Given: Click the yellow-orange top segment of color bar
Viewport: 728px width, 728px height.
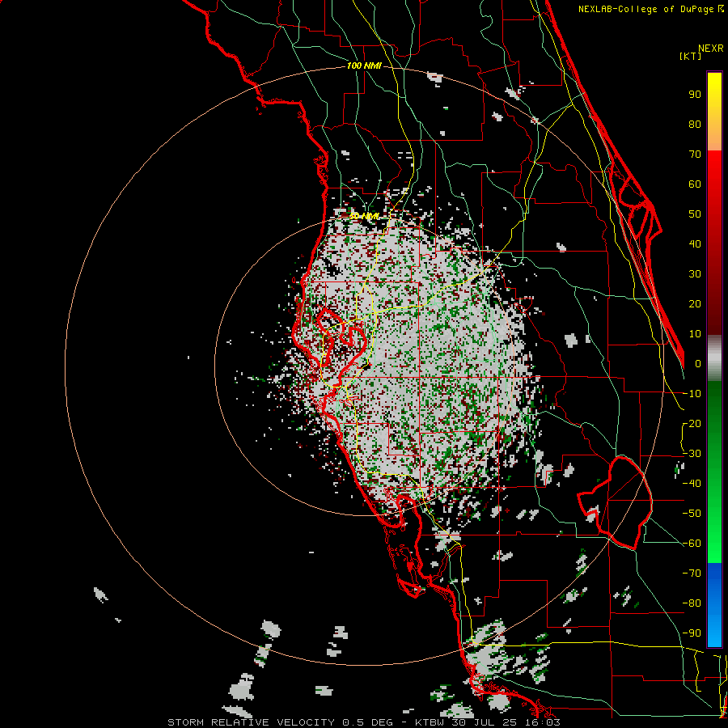Looking at the screenshot, I should [x=714, y=112].
